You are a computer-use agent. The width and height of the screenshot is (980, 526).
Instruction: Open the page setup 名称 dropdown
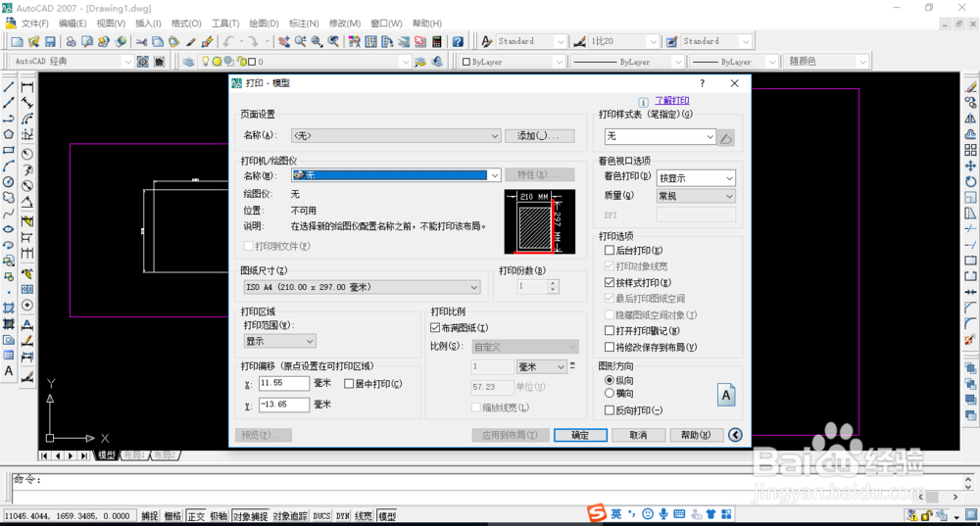(396, 135)
